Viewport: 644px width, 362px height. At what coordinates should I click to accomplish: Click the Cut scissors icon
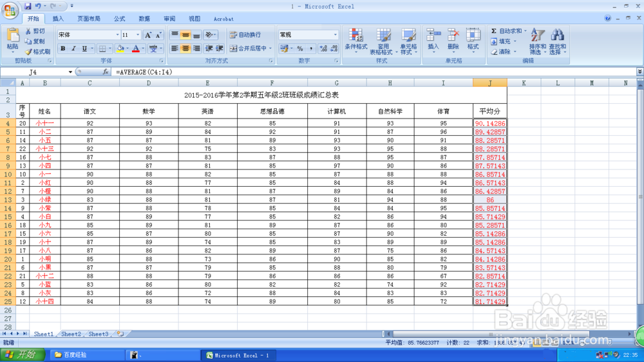point(28,31)
